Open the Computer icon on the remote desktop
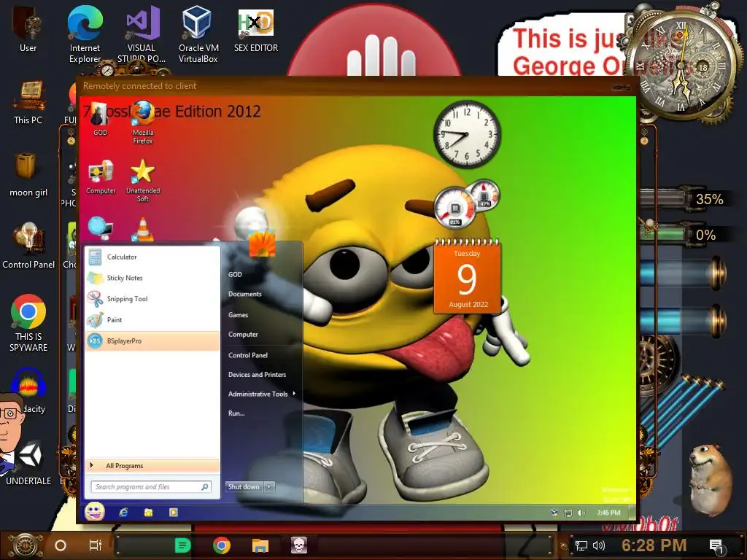The height and width of the screenshot is (560, 747). pos(101,177)
